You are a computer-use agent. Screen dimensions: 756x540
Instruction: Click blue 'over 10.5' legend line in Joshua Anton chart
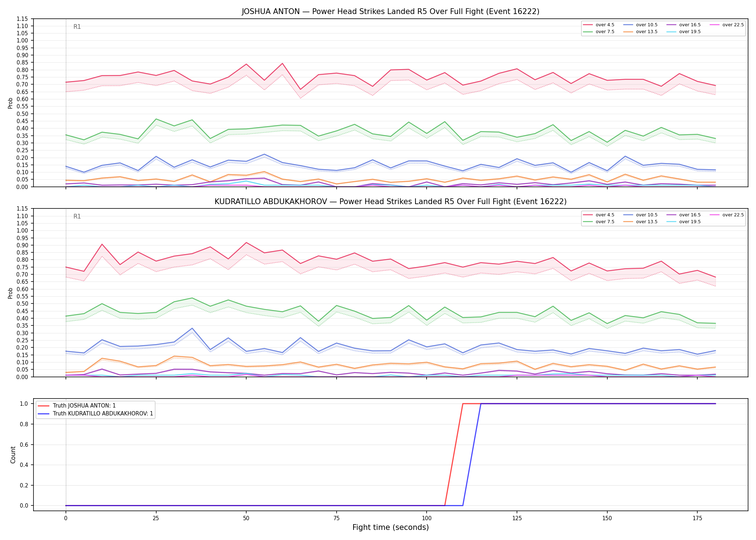coord(628,25)
